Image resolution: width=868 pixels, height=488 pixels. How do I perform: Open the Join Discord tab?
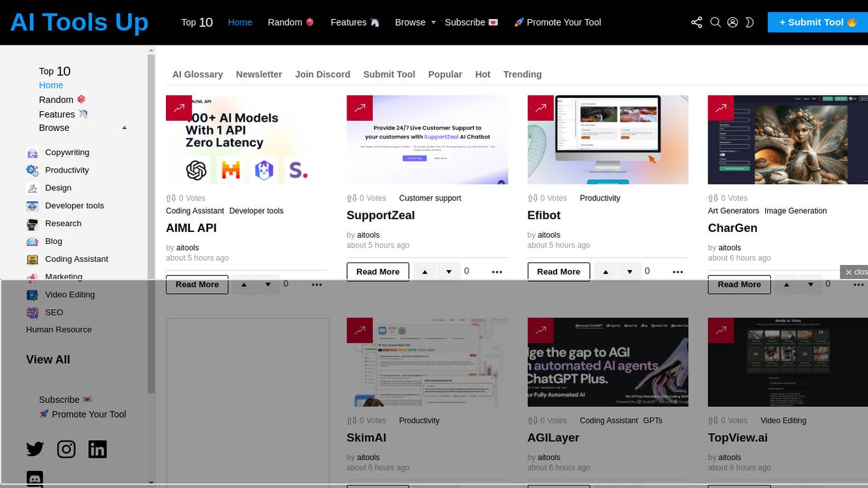tap(322, 74)
